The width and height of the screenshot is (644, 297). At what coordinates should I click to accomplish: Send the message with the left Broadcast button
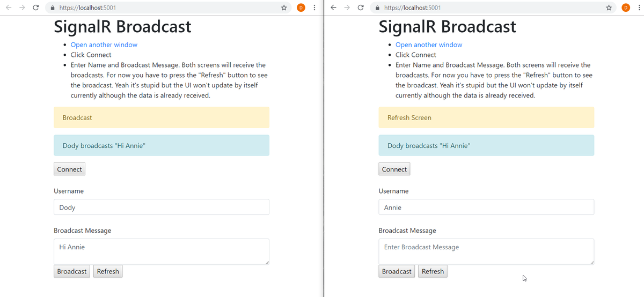[x=72, y=271]
